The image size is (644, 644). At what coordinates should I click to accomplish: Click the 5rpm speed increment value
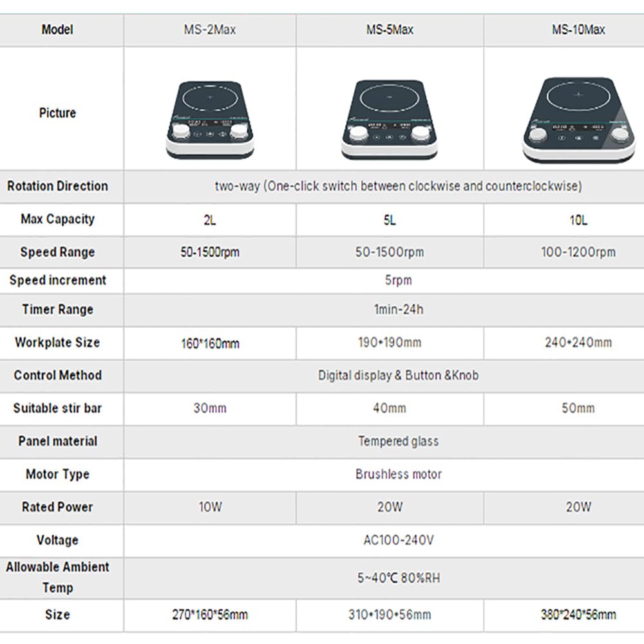[399, 280]
